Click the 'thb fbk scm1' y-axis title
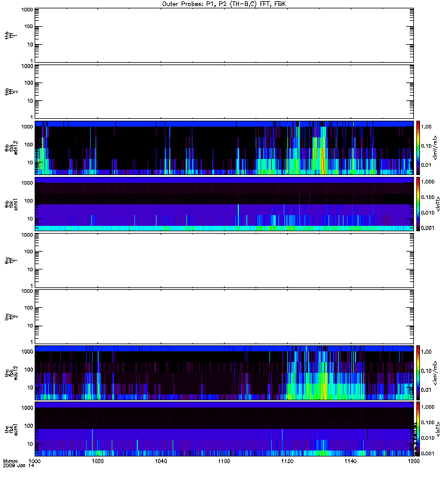Image resolution: width=448 pixels, height=478 pixels. click(11, 204)
